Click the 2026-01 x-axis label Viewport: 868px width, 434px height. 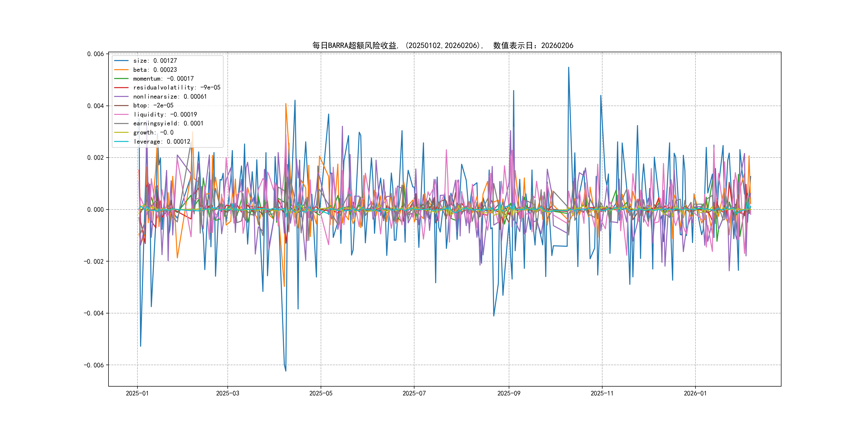coord(695,393)
